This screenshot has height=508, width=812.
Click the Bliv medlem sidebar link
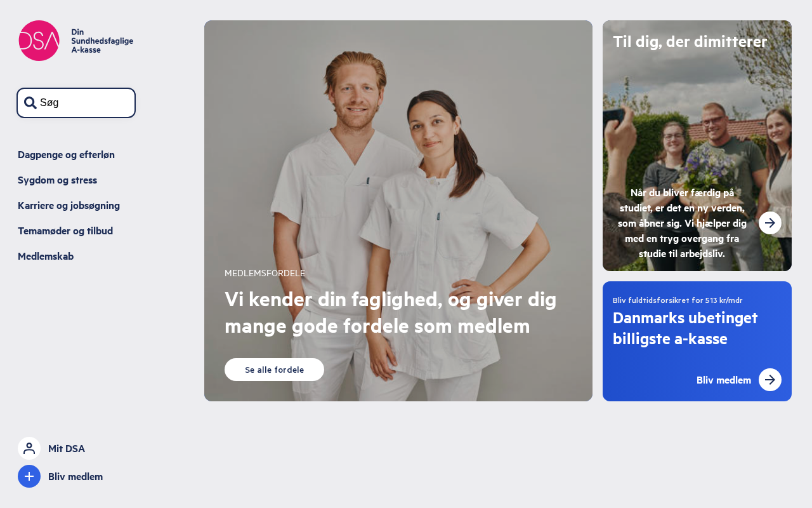75,476
